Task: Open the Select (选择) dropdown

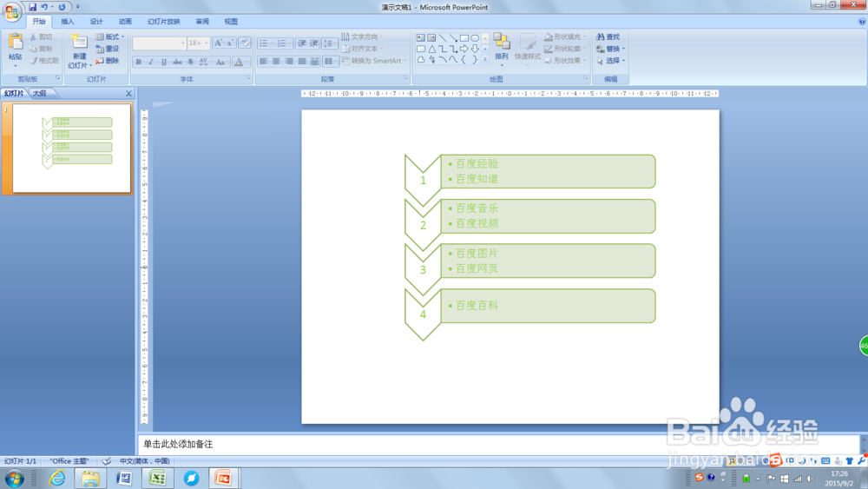Action: (611, 61)
